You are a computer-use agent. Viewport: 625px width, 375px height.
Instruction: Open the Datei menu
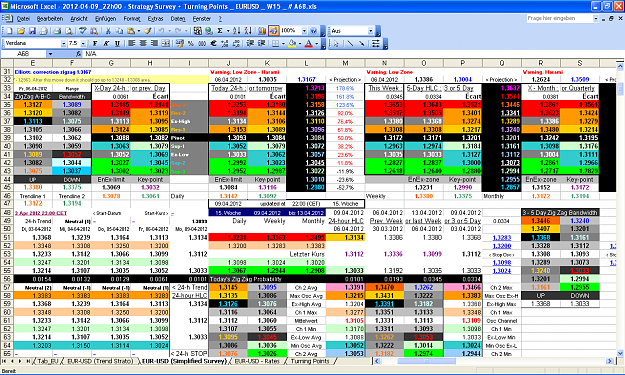tap(23, 19)
